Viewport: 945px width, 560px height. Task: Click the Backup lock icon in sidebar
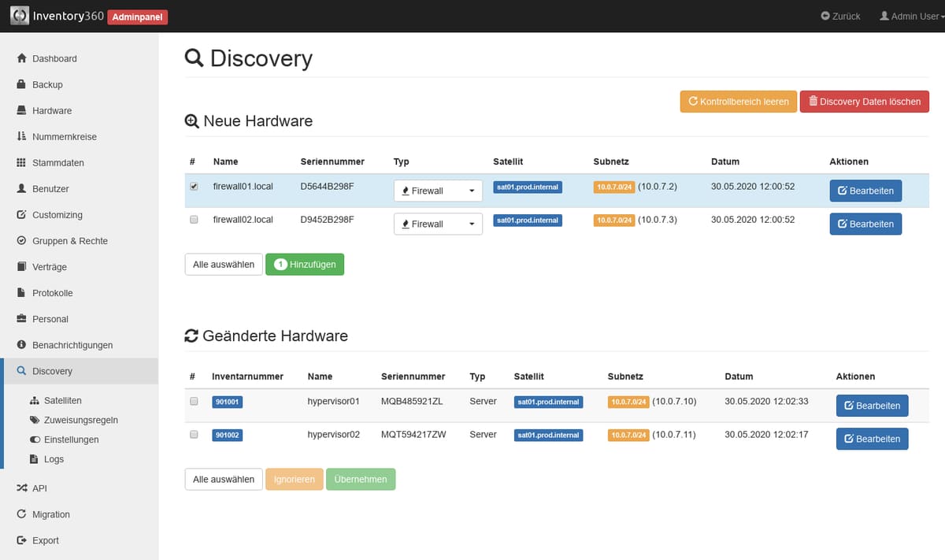point(22,84)
